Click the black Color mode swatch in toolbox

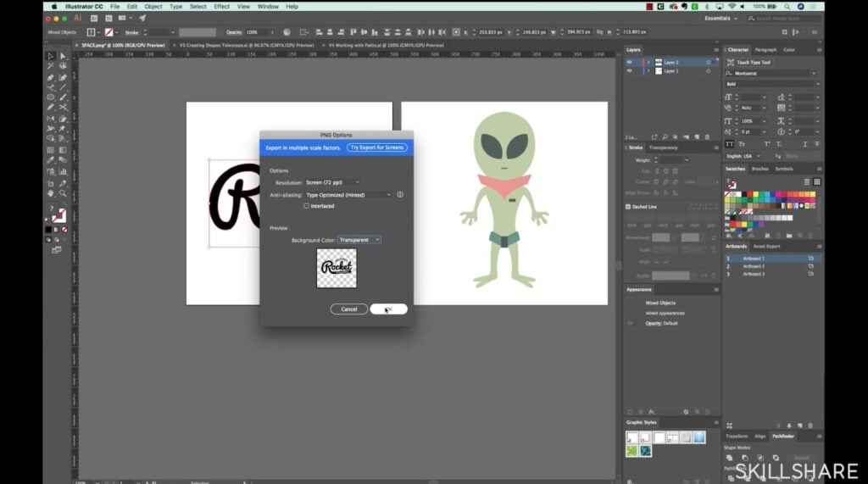coord(48,230)
